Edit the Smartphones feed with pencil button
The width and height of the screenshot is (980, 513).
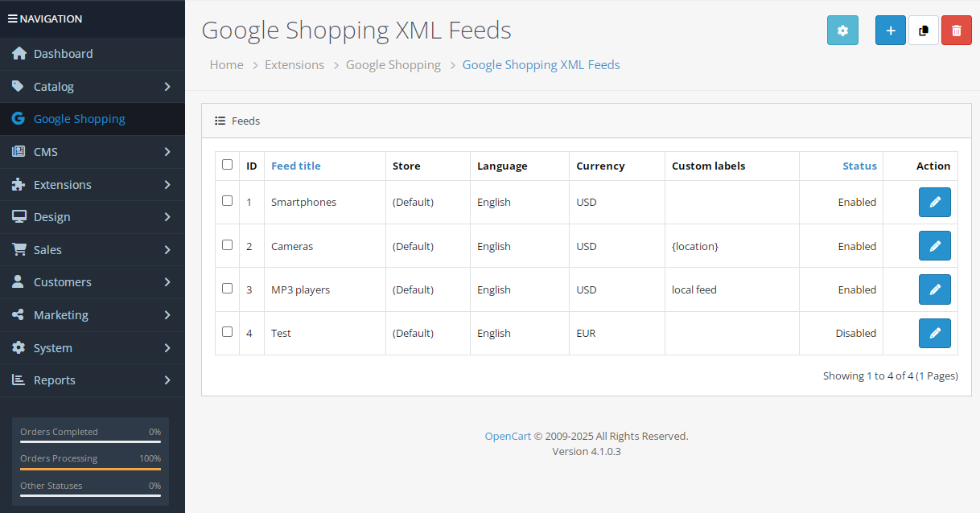[x=935, y=203]
